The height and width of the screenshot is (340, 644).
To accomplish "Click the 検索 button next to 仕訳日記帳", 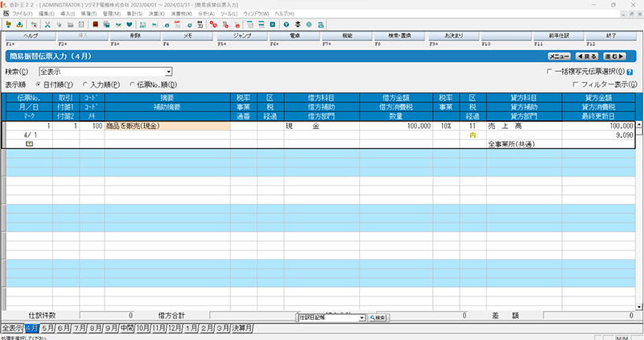I will pos(378,318).
